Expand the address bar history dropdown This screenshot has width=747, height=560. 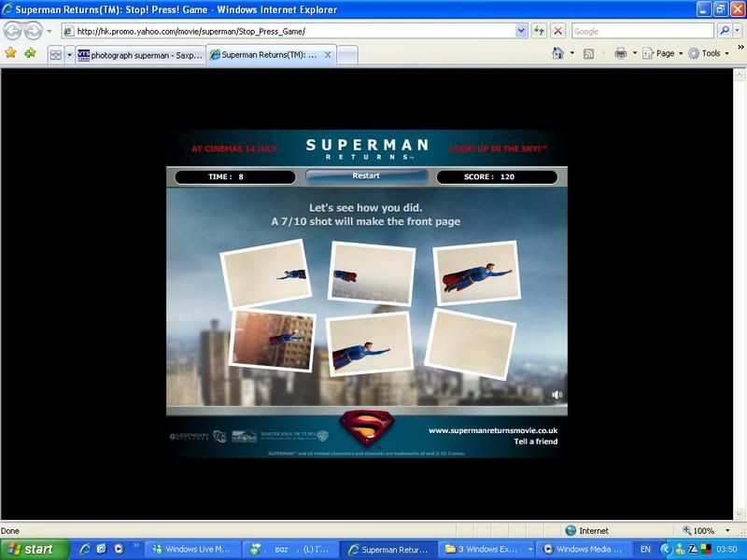tap(521, 32)
